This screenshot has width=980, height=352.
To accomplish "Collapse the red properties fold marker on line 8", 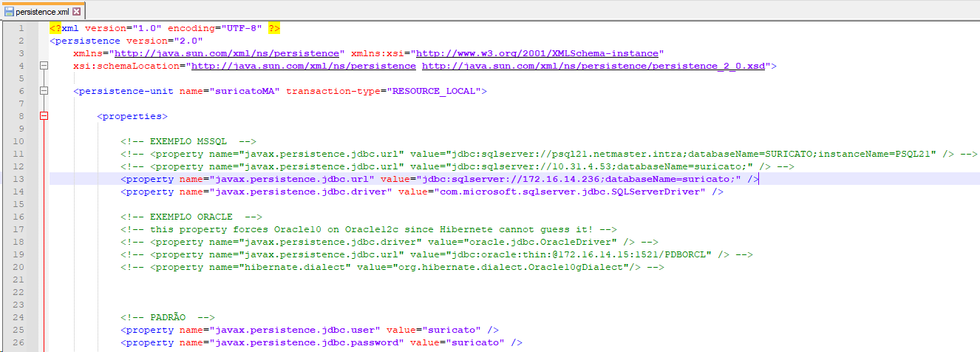I will [x=43, y=116].
